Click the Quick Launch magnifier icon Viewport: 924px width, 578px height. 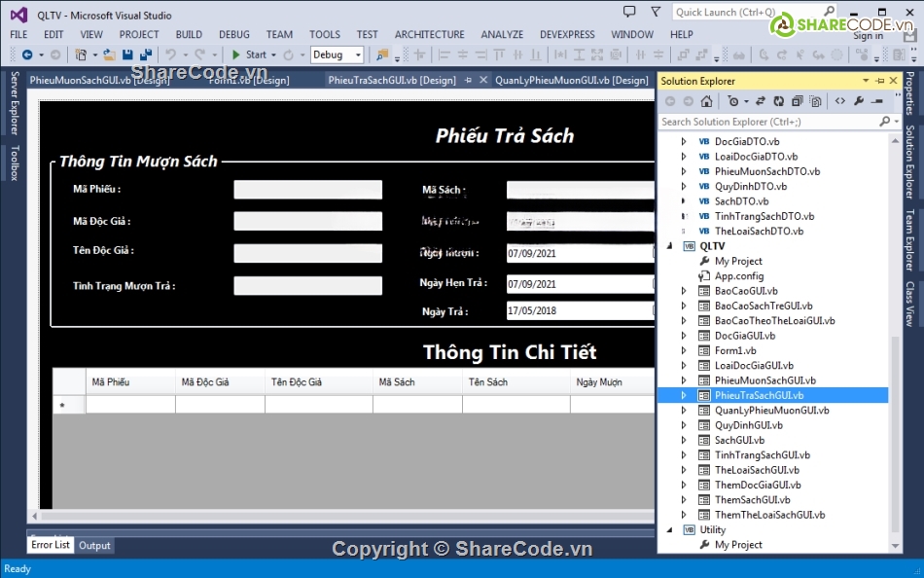pos(829,12)
